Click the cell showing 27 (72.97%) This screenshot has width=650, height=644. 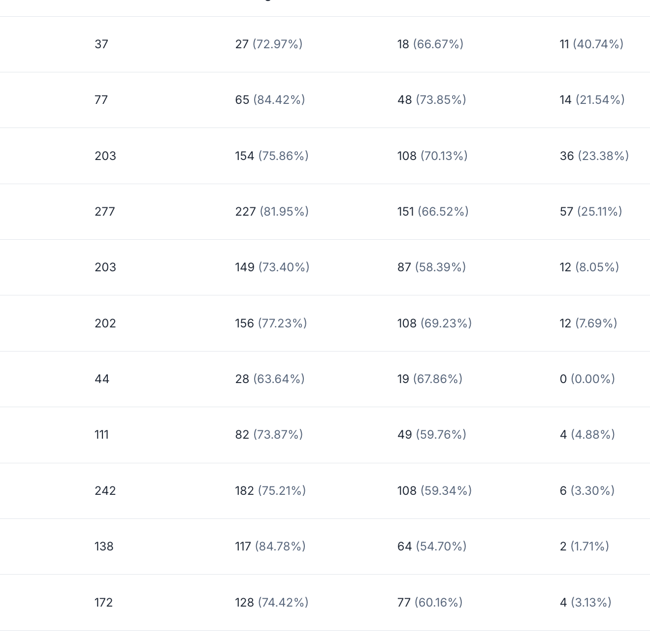(x=269, y=44)
